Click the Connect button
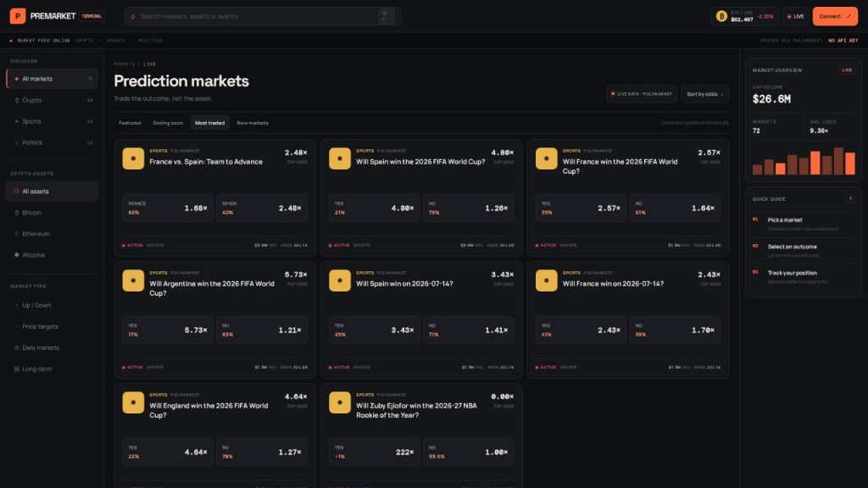This screenshot has height=488, width=868. [835, 17]
